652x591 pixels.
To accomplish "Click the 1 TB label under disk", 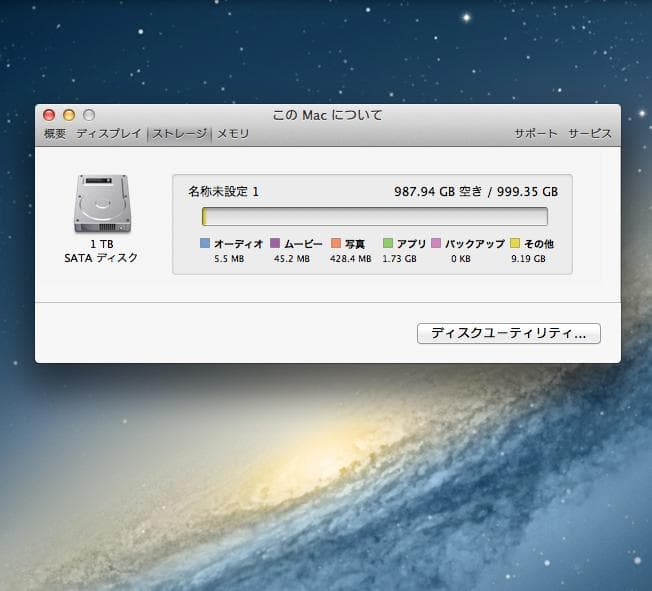I will pos(102,244).
